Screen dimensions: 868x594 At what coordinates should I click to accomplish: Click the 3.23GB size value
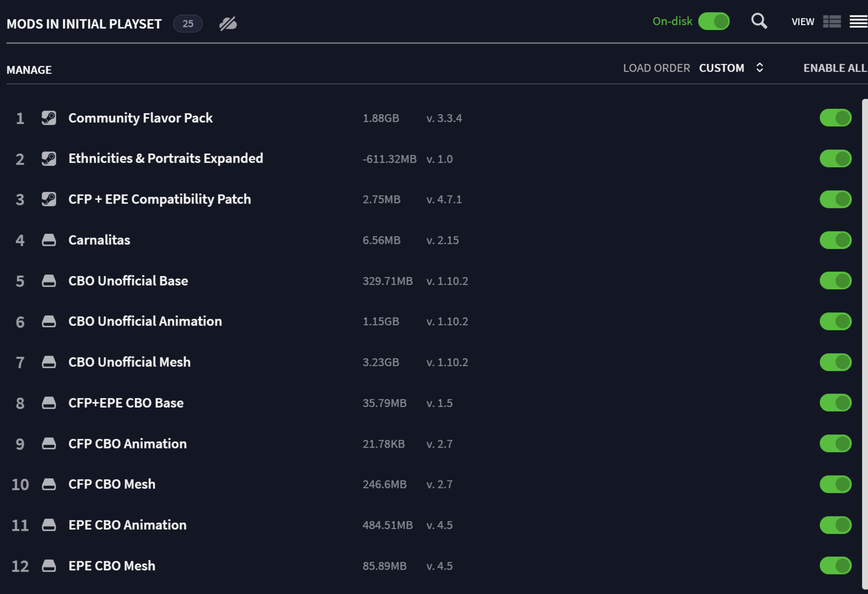tap(381, 362)
